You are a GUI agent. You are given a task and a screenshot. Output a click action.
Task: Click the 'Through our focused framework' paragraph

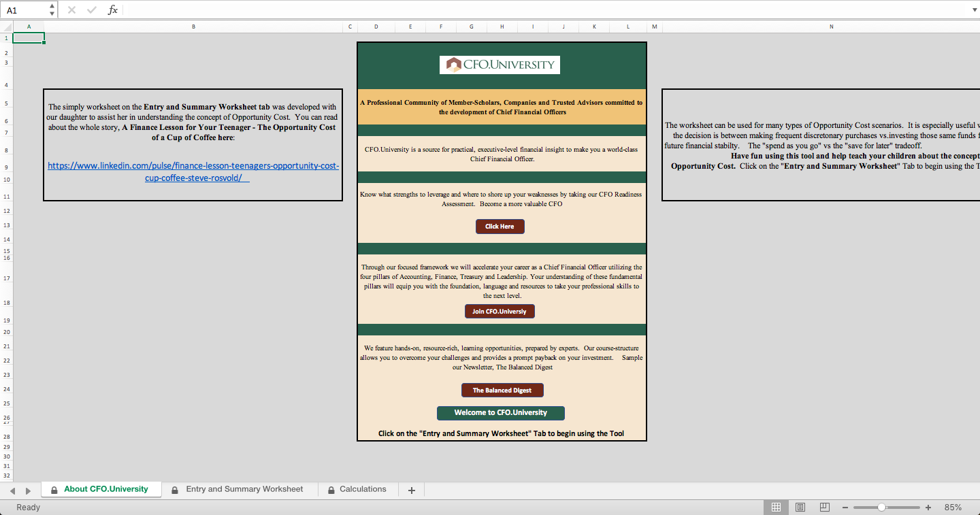click(502, 282)
